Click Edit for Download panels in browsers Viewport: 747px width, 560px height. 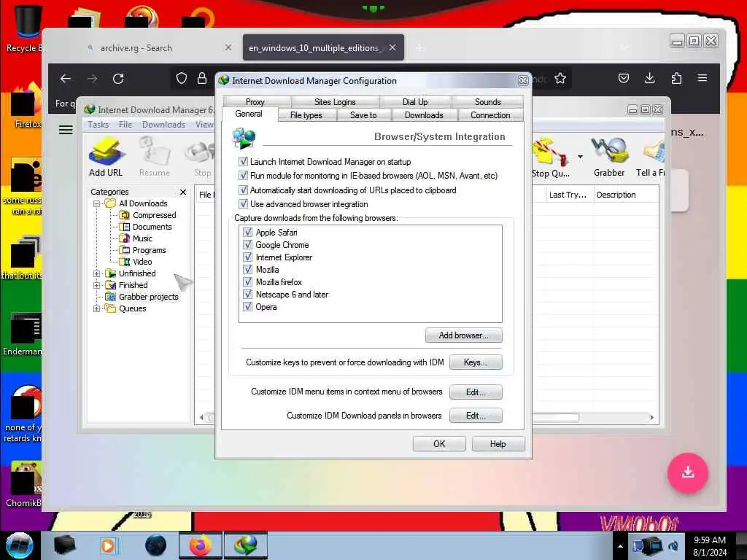coord(476,415)
